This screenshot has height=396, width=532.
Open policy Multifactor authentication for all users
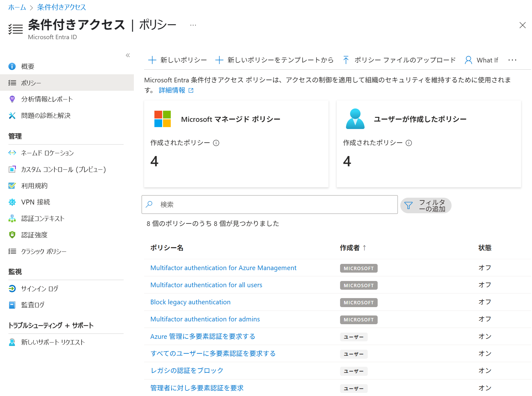click(206, 285)
